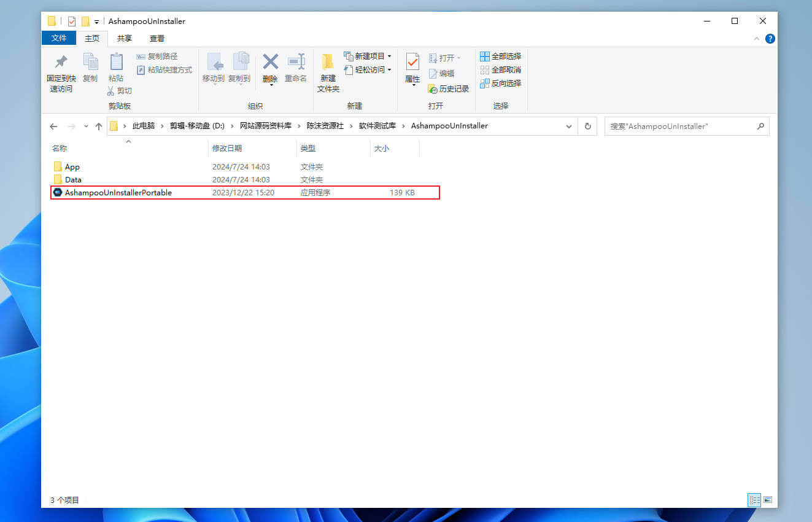
Task: Open 属性 (Properties) for selected item
Action: [x=412, y=68]
